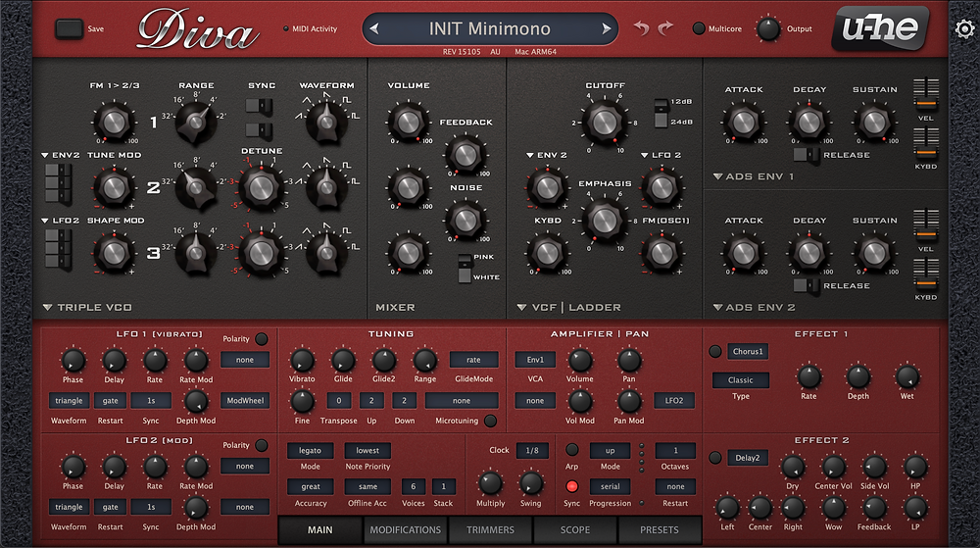Toggle ADS ENV 2 Release switch
The height and width of the screenshot is (548, 980).
(x=807, y=285)
